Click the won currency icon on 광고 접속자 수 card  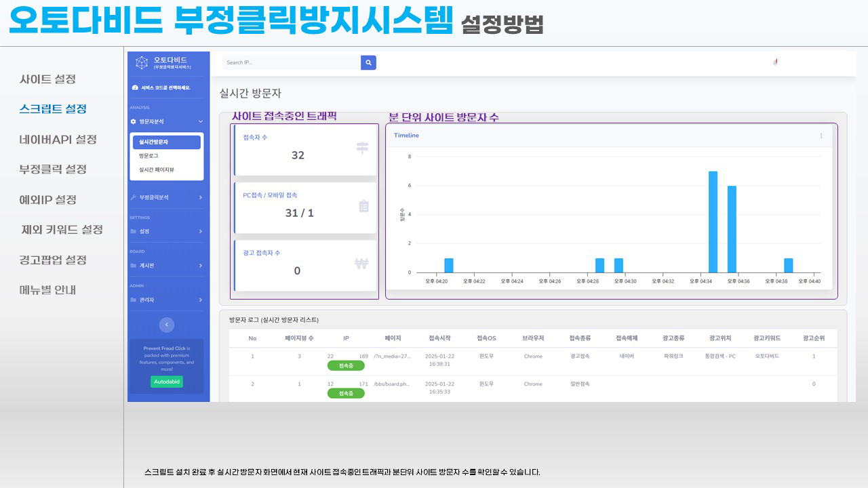tap(361, 264)
